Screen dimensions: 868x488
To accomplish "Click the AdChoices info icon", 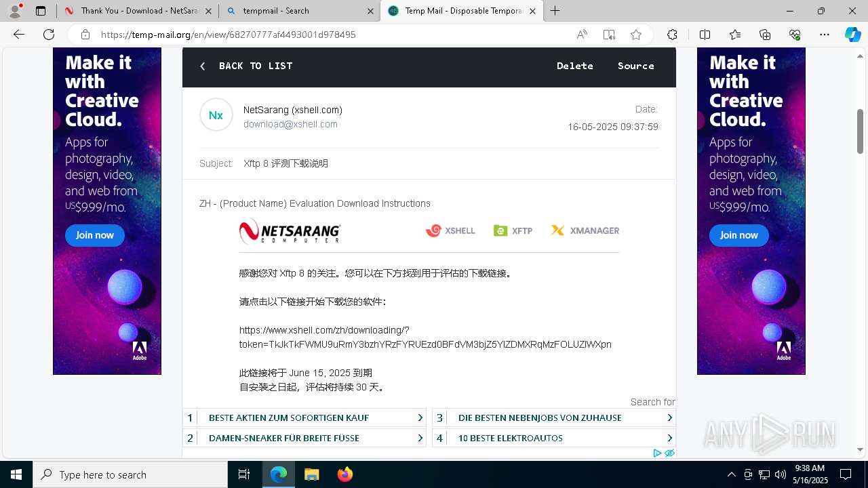I will point(657,453).
